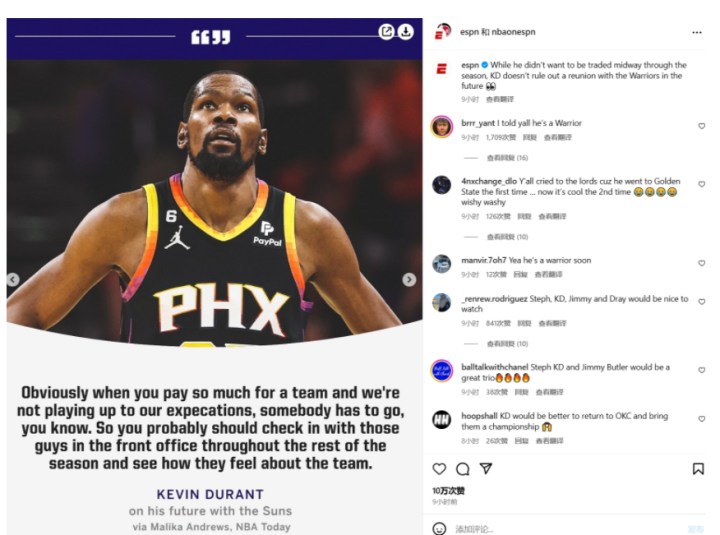Go to the next carousel image
The image size is (720, 535).
(409, 279)
